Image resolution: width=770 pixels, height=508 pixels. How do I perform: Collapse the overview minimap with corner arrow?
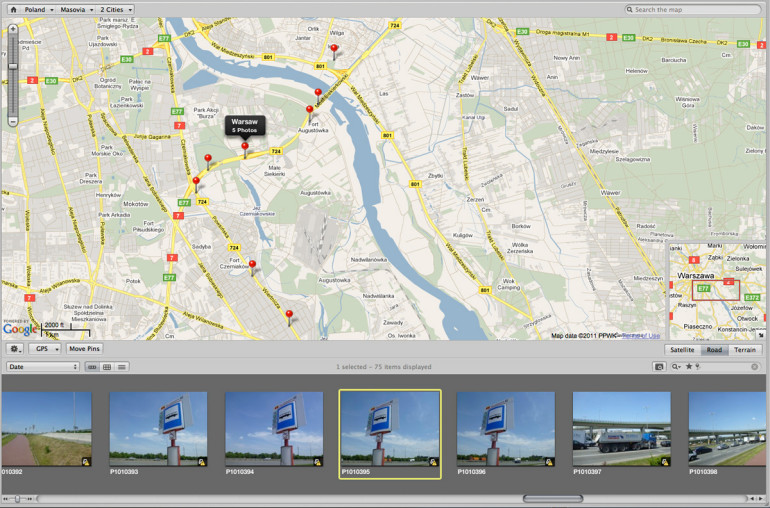(761, 335)
